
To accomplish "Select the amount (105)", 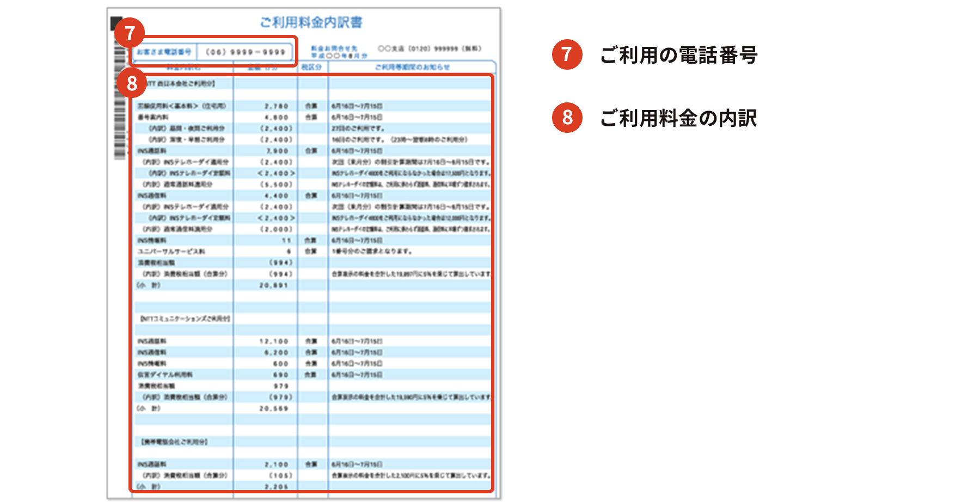I will (281, 475).
